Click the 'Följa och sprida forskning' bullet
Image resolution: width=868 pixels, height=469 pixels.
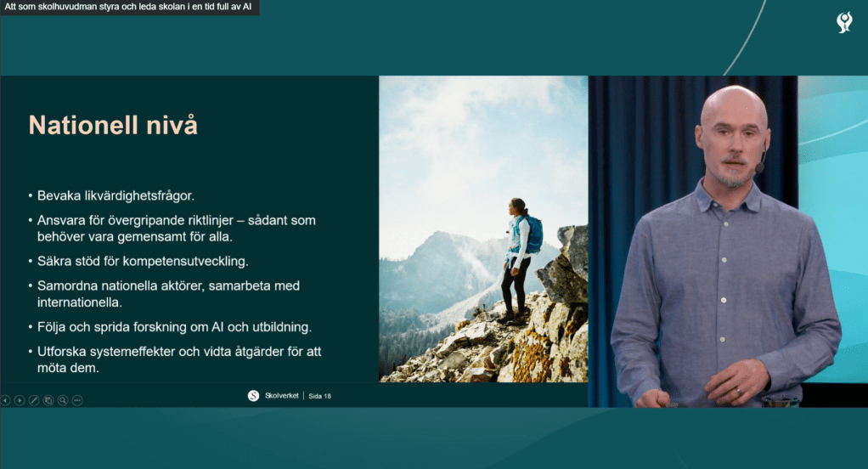(x=172, y=327)
